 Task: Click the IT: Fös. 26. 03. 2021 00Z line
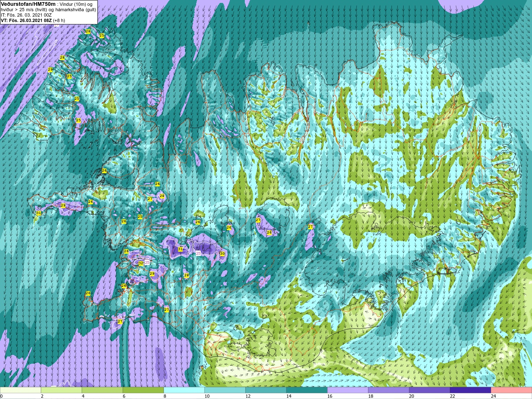pos(26,15)
